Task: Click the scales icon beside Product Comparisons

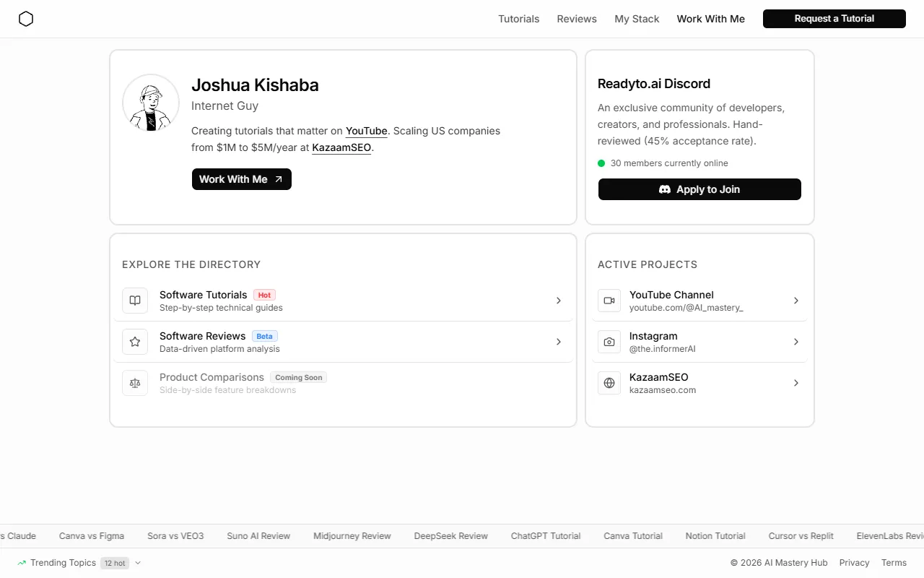Action: [135, 383]
